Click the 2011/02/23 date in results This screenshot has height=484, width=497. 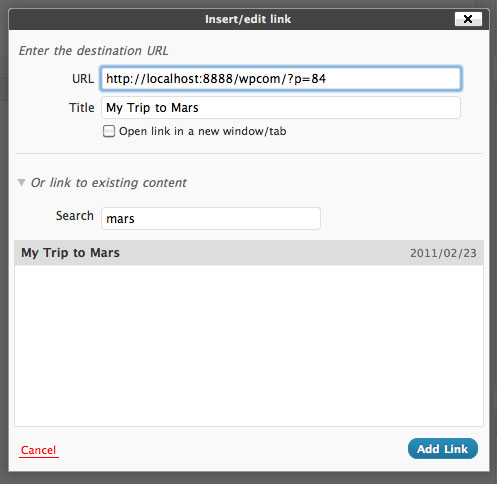coord(443,253)
